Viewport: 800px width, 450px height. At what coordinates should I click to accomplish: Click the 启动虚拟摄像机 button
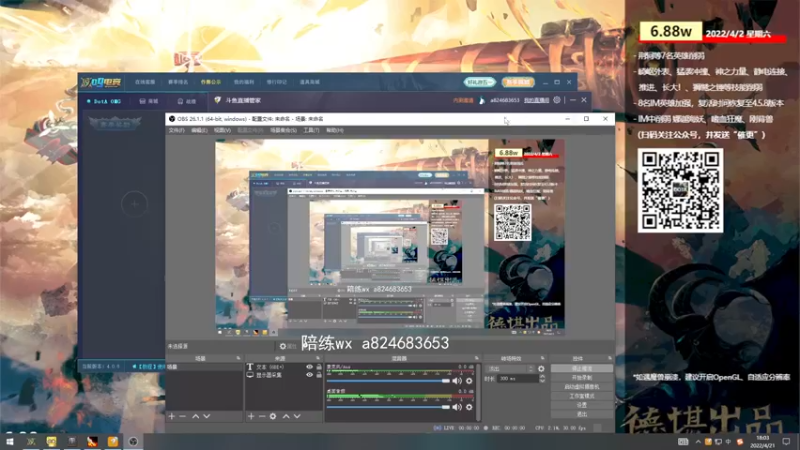pos(582,387)
